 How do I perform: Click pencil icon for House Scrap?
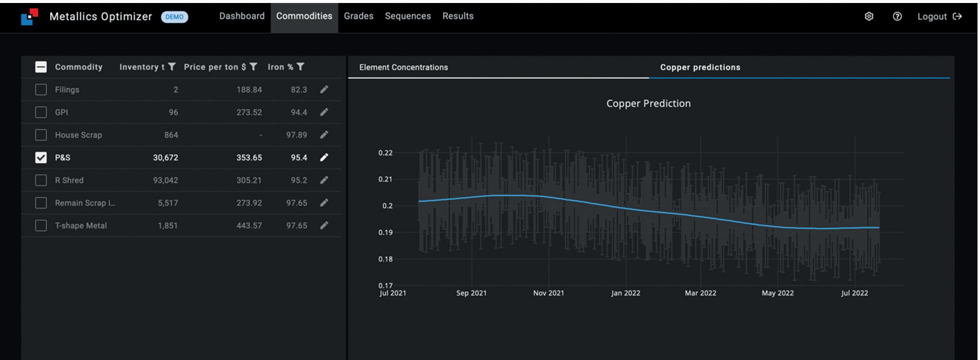pos(324,134)
